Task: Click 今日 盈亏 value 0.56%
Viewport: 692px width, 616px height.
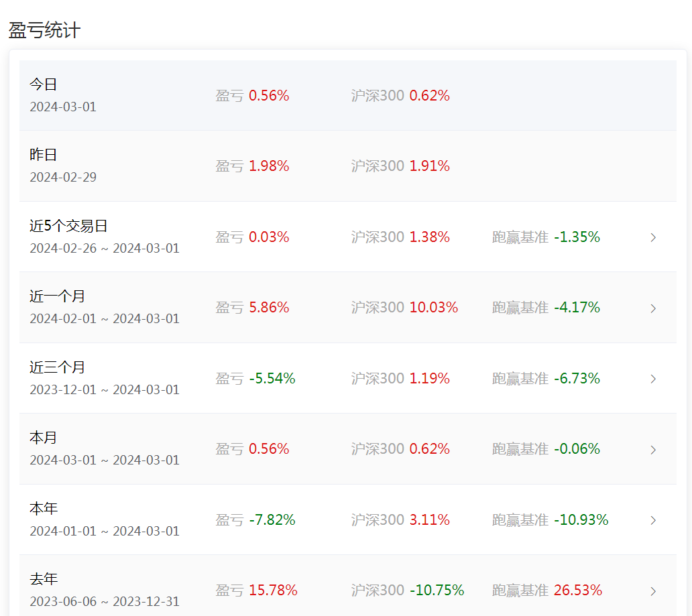Action: click(269, 95)
